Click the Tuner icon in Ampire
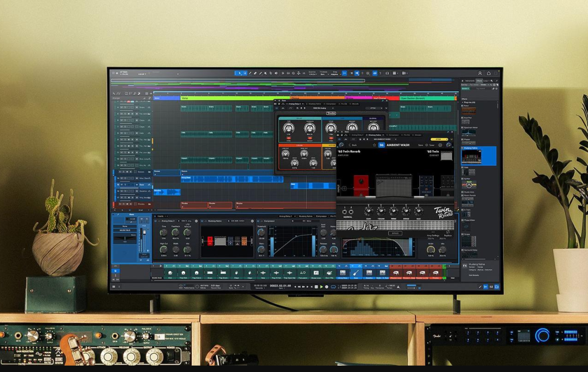The height and width of the screenshot is (372, 588). (x=427, y=145)
